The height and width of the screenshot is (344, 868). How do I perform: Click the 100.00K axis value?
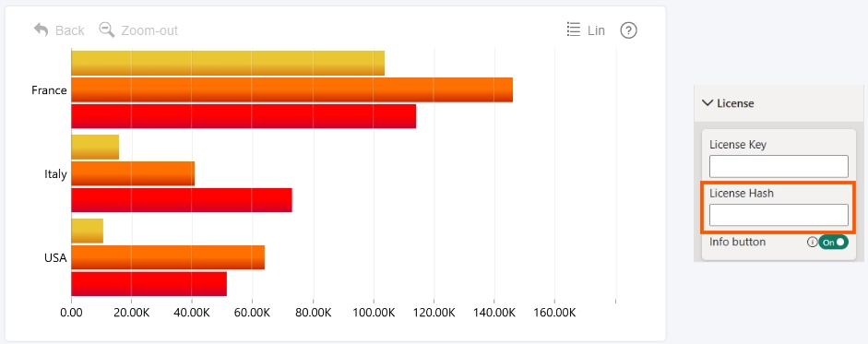click(x=373, y=313)
